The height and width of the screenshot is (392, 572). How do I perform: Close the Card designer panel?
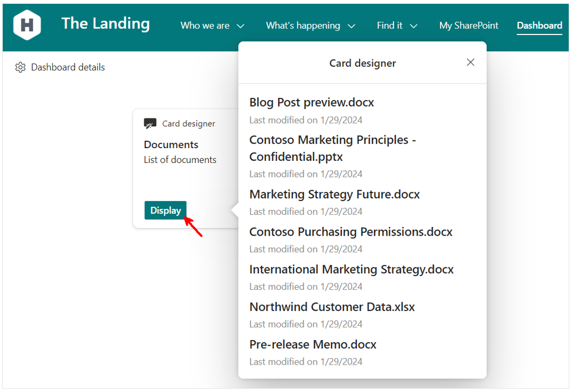click(470, 62)
